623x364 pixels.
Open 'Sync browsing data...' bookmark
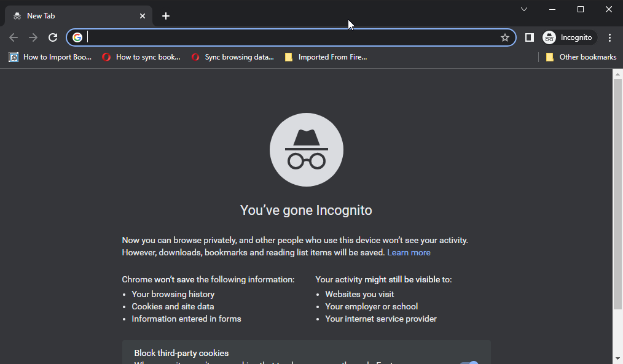[x=233, y=57]
